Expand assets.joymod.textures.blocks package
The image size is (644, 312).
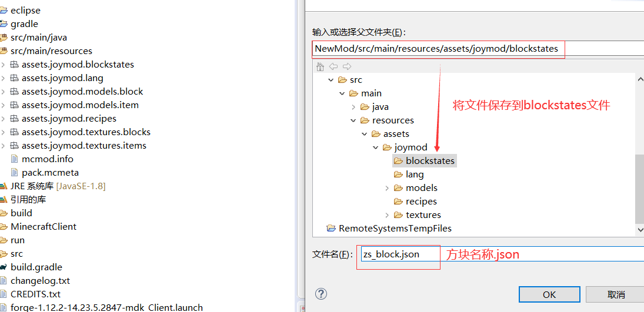(x=4, y=132)
